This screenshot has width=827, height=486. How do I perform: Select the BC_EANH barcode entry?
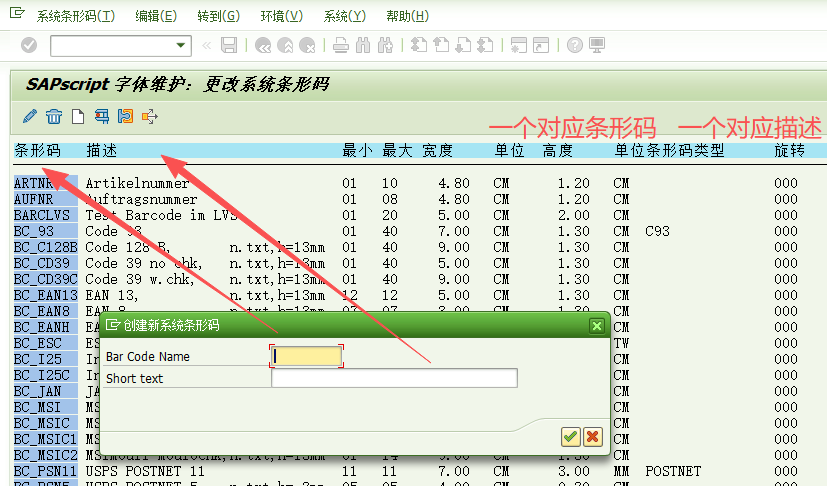coord(46,327)
